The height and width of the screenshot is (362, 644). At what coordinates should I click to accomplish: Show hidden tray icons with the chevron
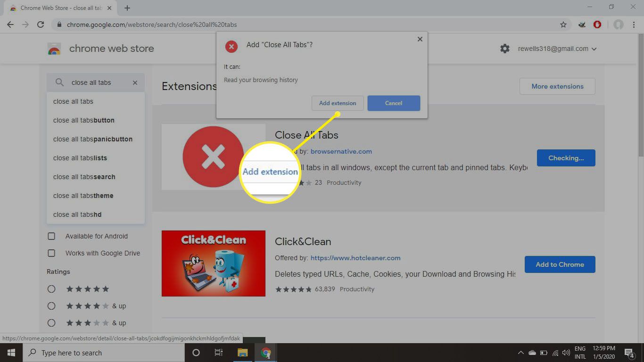[x=520, y=353]
